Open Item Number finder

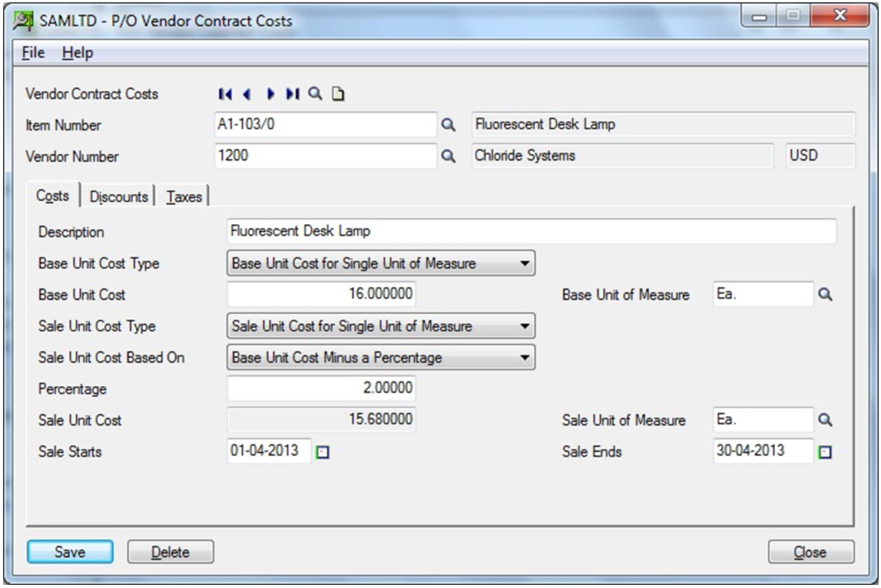[448, 124]
